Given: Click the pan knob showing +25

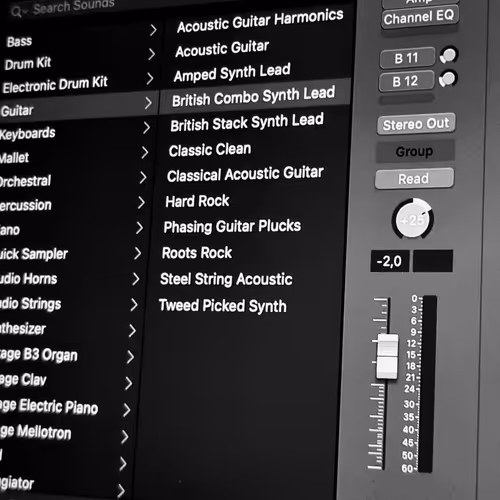Looking at the screenshot, I should pyautogui.click(x=412, y=219).
